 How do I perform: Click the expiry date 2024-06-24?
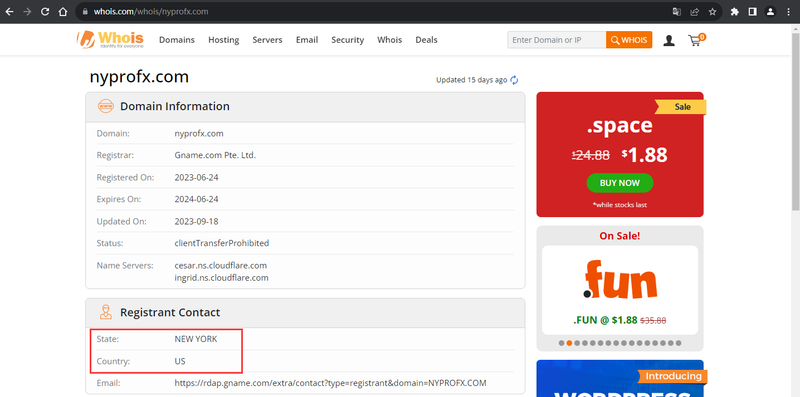(x=196, y=199)
